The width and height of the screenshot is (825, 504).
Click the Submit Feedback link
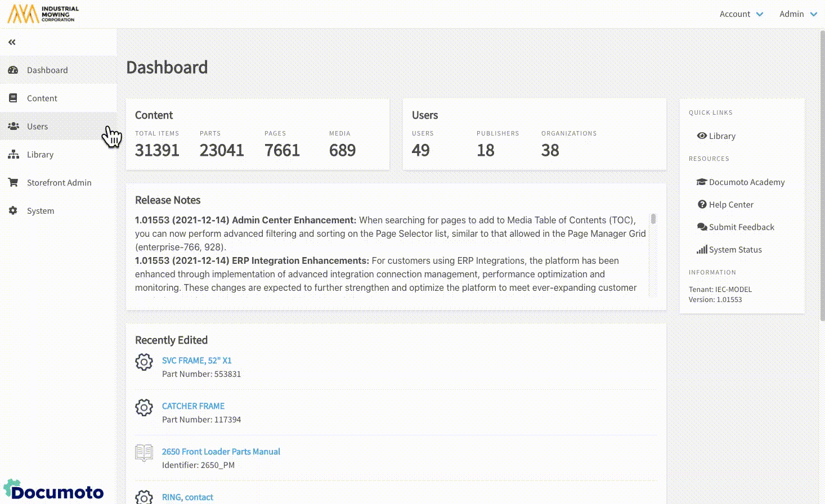pos(741,227)
